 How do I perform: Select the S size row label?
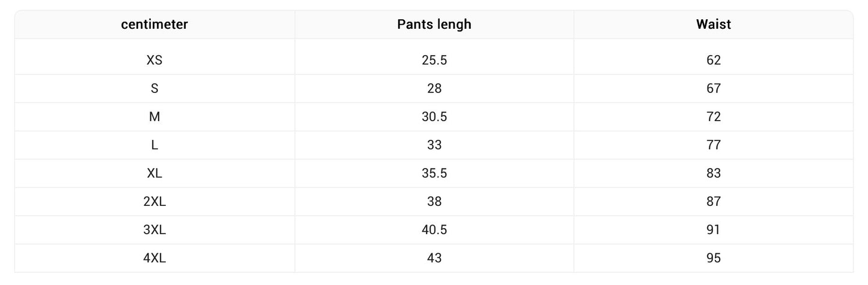pyautogui.click(x=154, y=88)
